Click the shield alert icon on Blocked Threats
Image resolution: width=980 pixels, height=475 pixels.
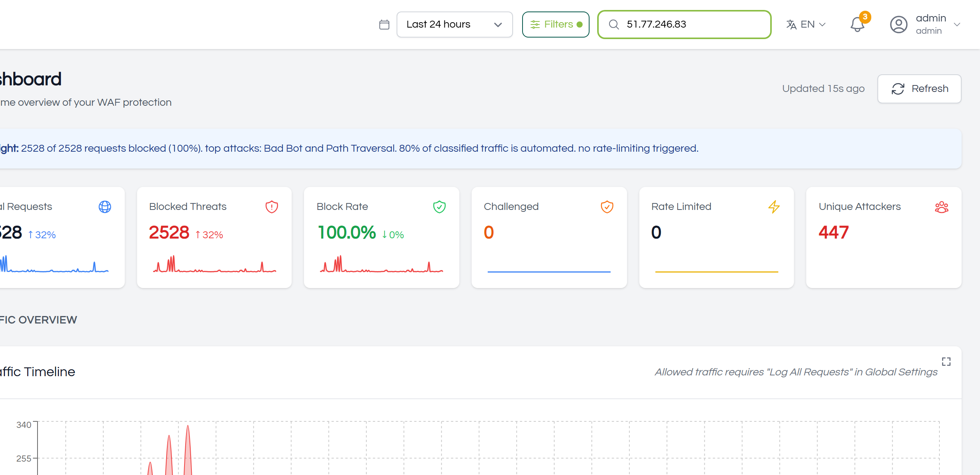[x=271, y=207]
